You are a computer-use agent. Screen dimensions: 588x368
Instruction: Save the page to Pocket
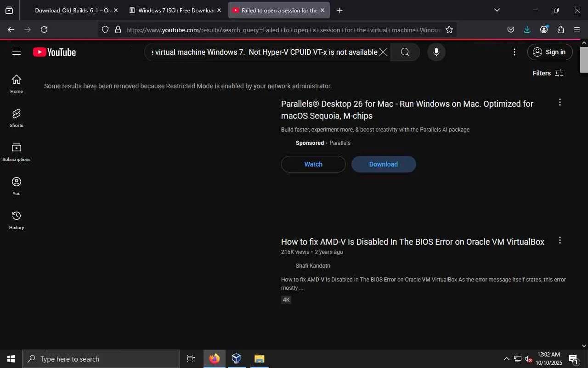click(x=511, y=29)
